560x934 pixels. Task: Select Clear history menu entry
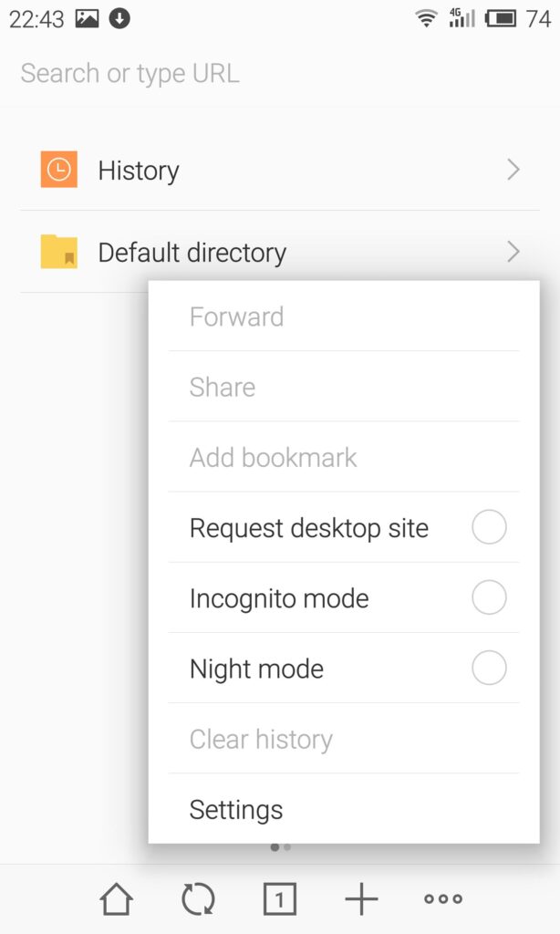click(x=261, y=739)
